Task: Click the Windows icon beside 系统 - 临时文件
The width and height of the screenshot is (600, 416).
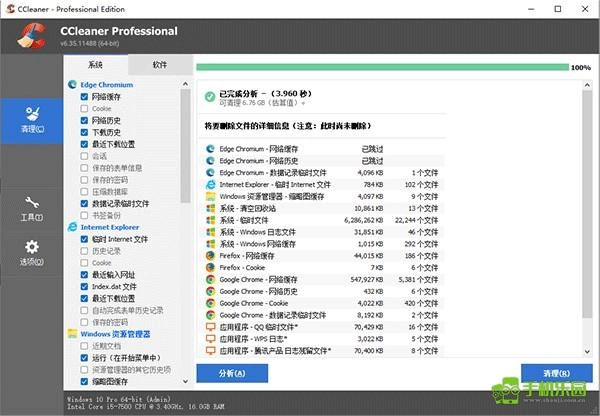Action: (209, 220)
